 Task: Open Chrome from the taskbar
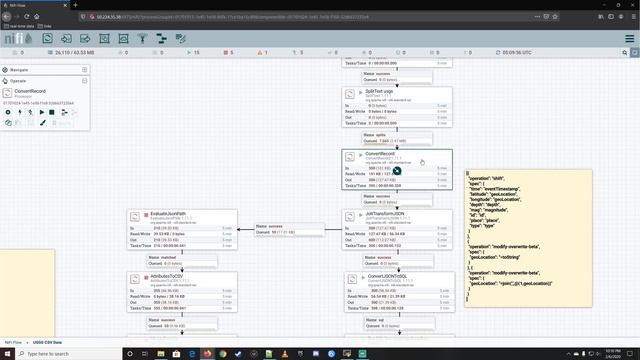pyautogui.click(x=223, y=353)
